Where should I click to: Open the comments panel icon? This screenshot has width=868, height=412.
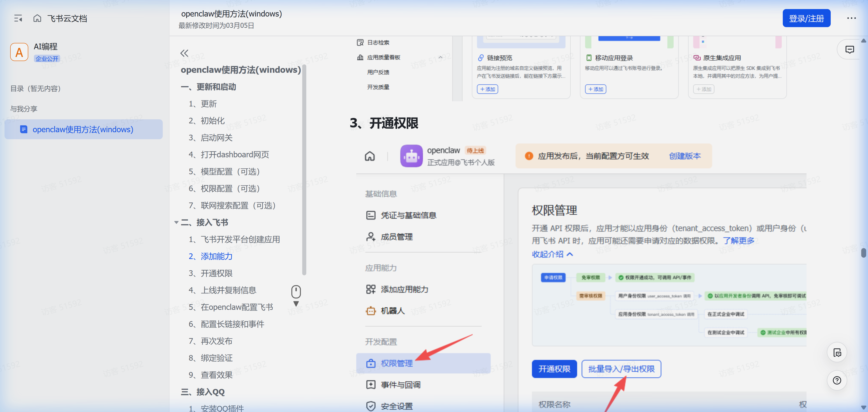coord(849,49)
